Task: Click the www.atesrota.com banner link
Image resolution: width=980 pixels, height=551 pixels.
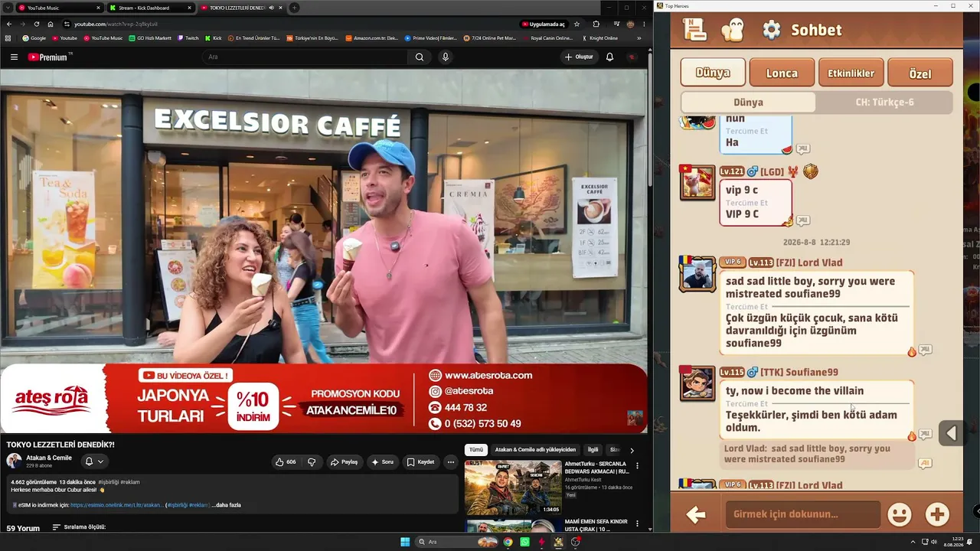Action: coord(488,375)
